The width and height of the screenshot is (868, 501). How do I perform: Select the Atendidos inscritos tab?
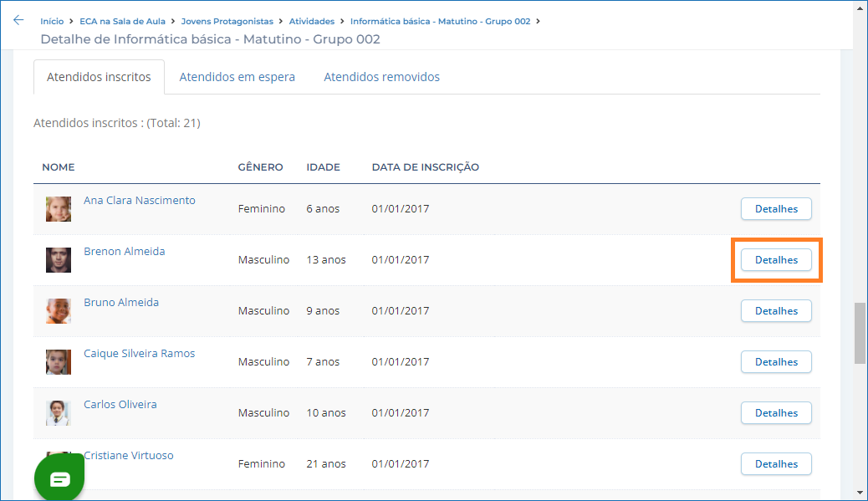pos(99,76)
